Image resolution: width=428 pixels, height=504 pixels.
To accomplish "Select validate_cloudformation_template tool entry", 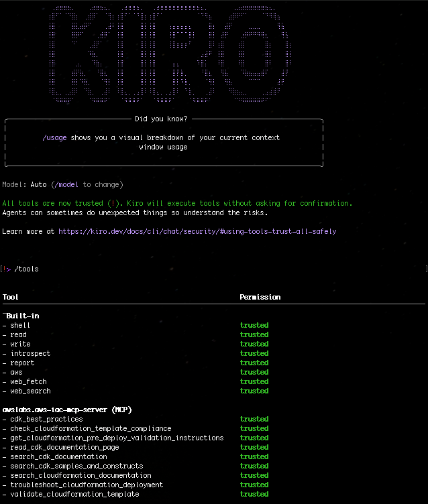I will coord(74,494).
